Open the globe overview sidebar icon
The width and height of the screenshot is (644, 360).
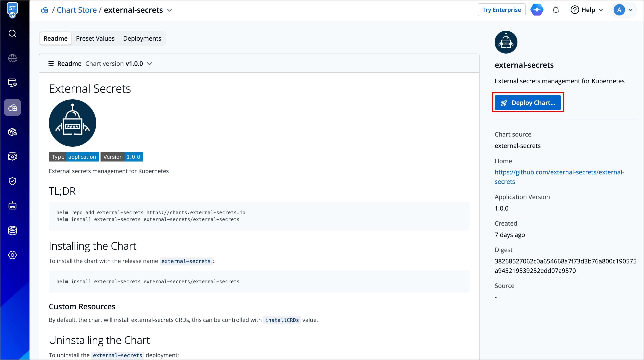click(x=12, y=58)
